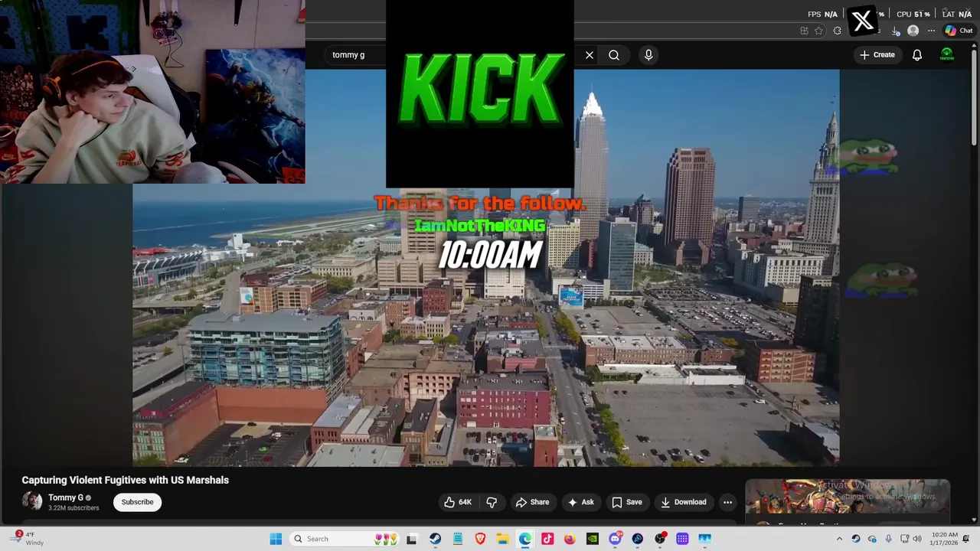Click the Ask button under the video
This screenshot has height=551, width=980.
[x=580, y=502]
